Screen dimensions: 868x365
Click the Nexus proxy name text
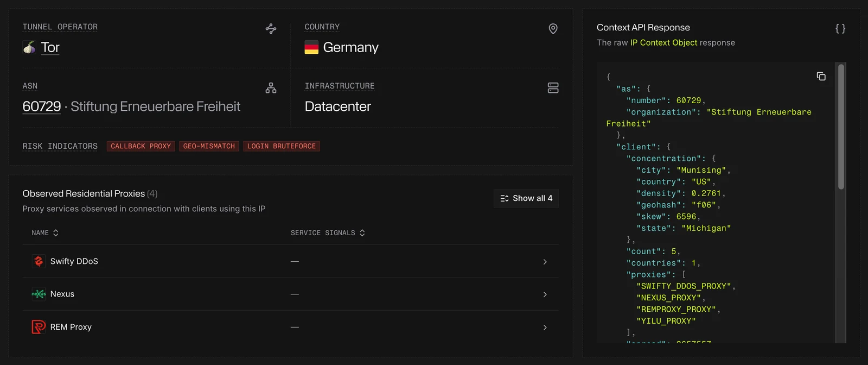click(x=62, y=294)
